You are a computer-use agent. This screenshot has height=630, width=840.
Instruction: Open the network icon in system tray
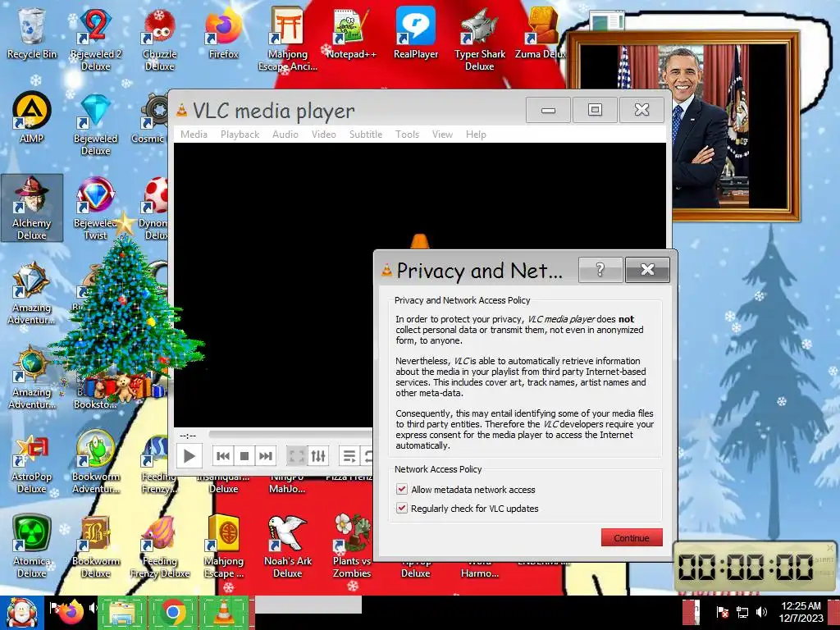pos(742,611)
